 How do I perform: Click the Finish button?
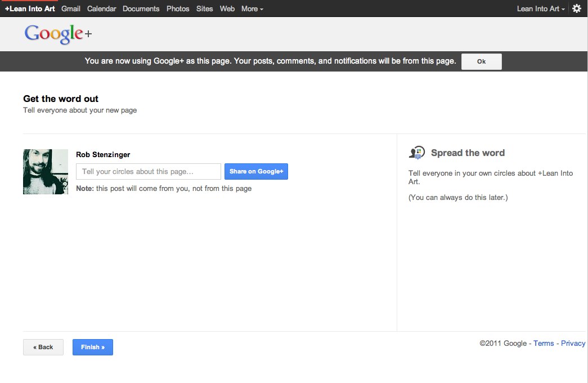click(x=93, y=347)
